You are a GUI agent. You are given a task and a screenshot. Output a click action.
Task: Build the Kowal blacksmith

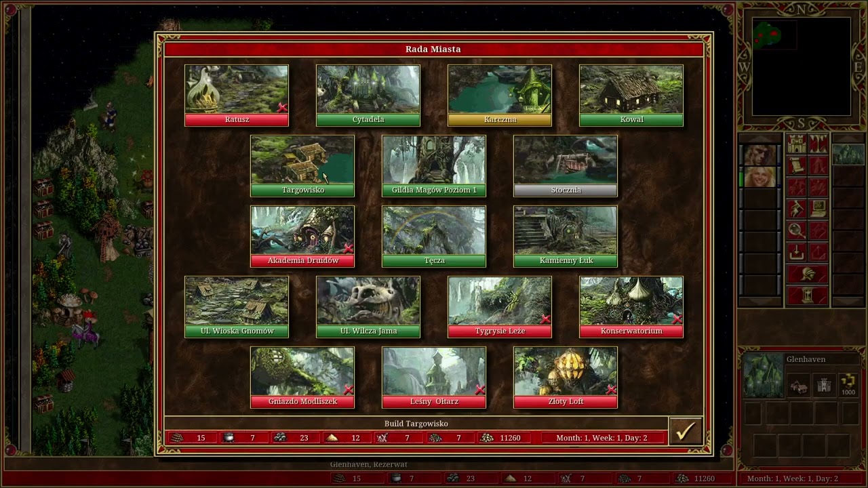pyautogui.click(x=631, y=96)
